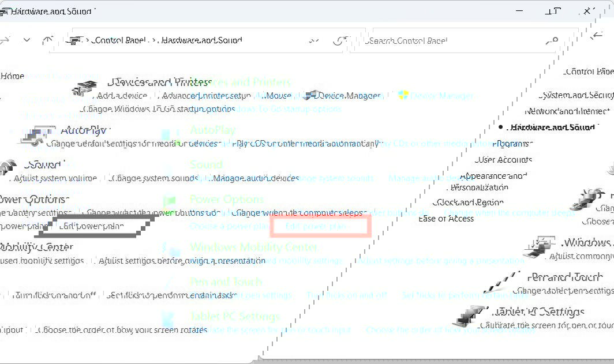Open the recent locations chevron dropdown

tap(27, 40)
